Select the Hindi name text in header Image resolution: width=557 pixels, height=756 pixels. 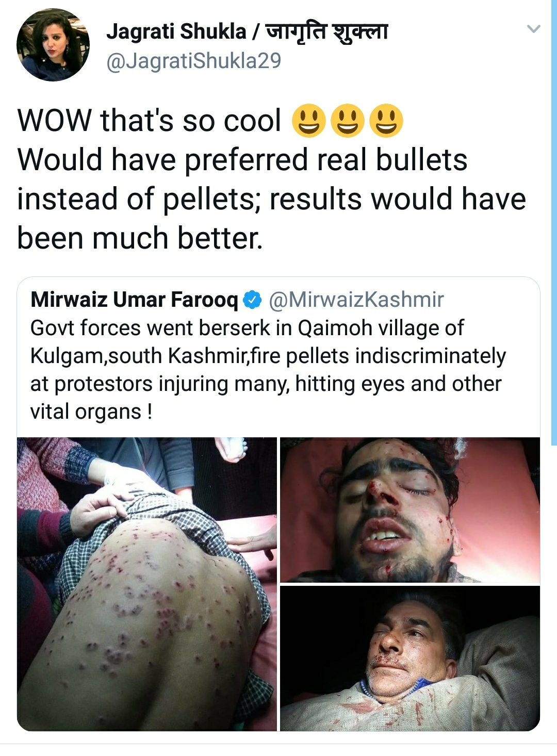pyautogui.click(x=327, y=31)
